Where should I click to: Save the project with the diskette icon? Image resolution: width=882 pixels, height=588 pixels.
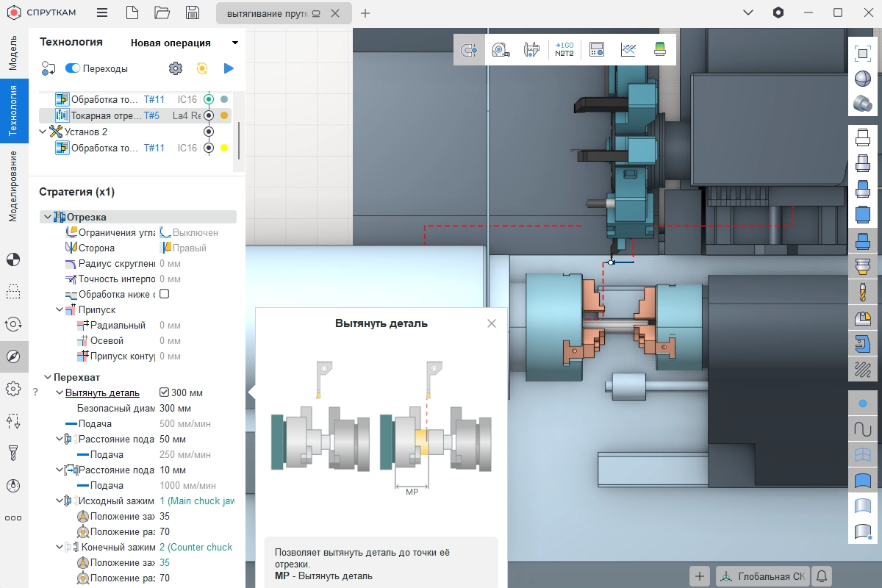192,13
